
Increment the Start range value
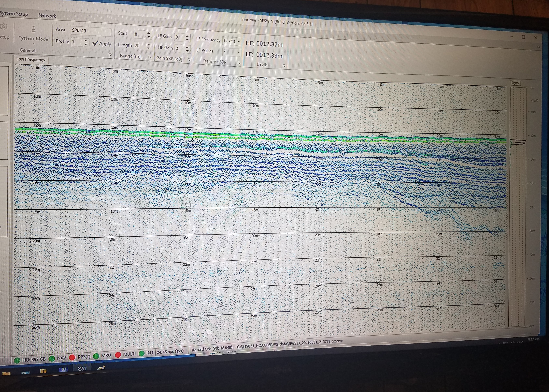(x=149, y=33)
